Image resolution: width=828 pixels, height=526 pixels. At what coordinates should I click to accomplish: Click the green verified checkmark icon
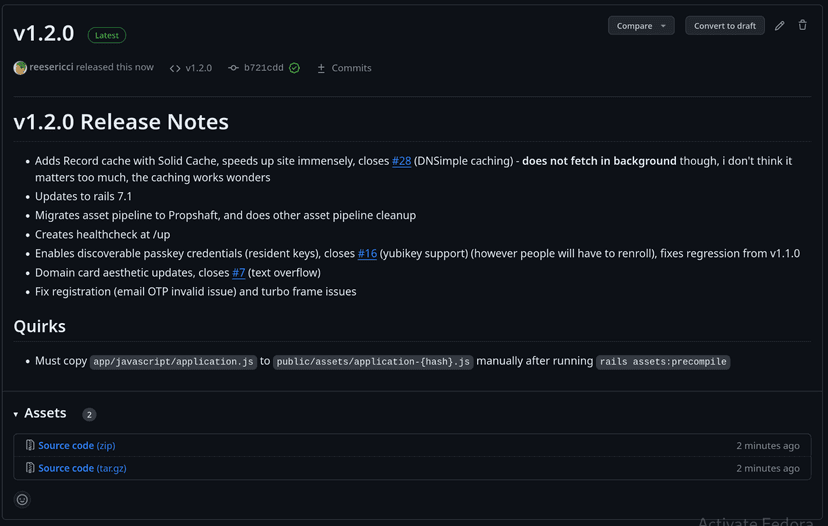point(294,68)
